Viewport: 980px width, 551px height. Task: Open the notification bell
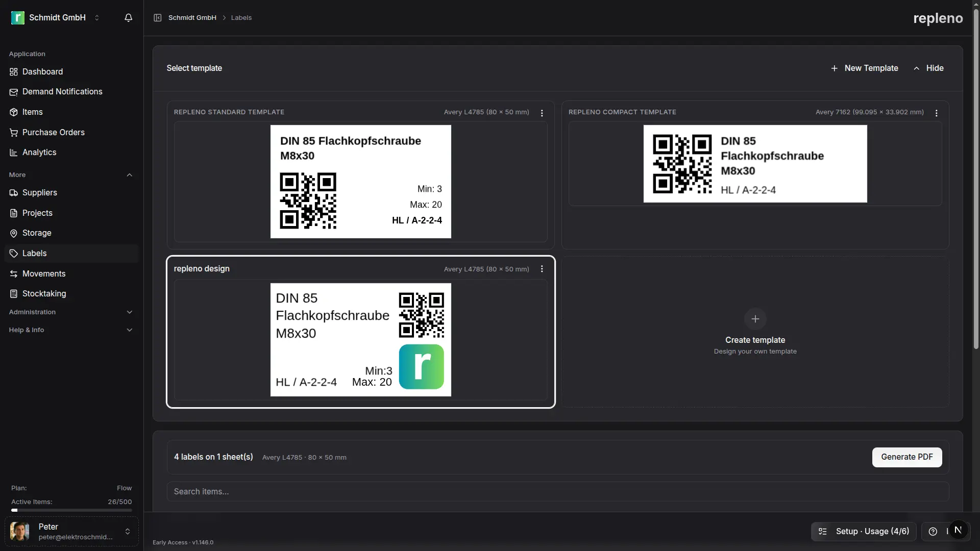point(128,17)
